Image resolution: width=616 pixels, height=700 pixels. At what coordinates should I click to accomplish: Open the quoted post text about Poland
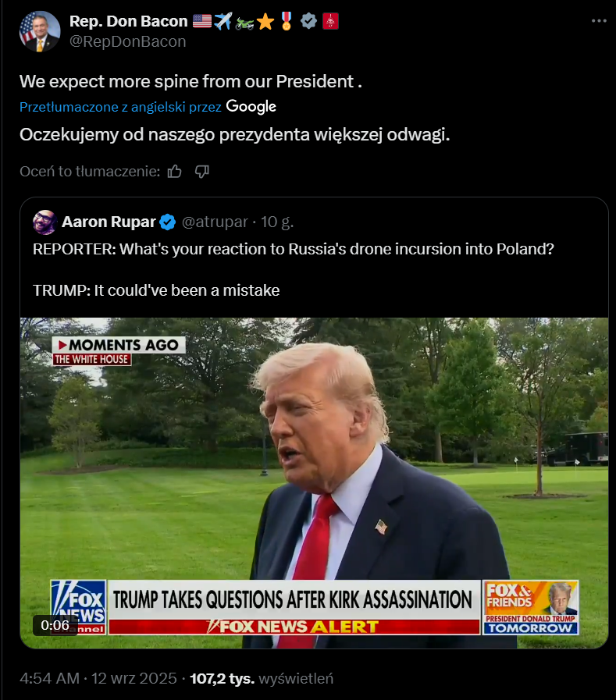[x=294, y=270]
